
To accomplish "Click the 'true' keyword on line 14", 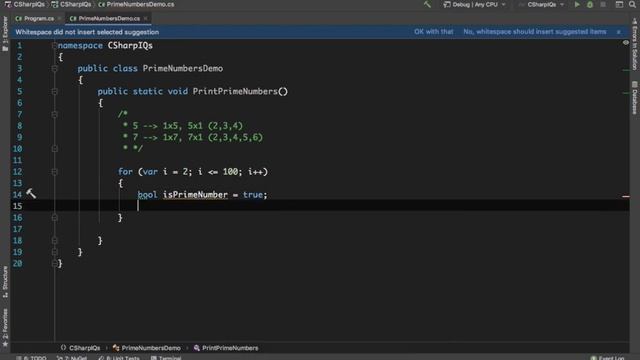I will [x=253, y=195].
